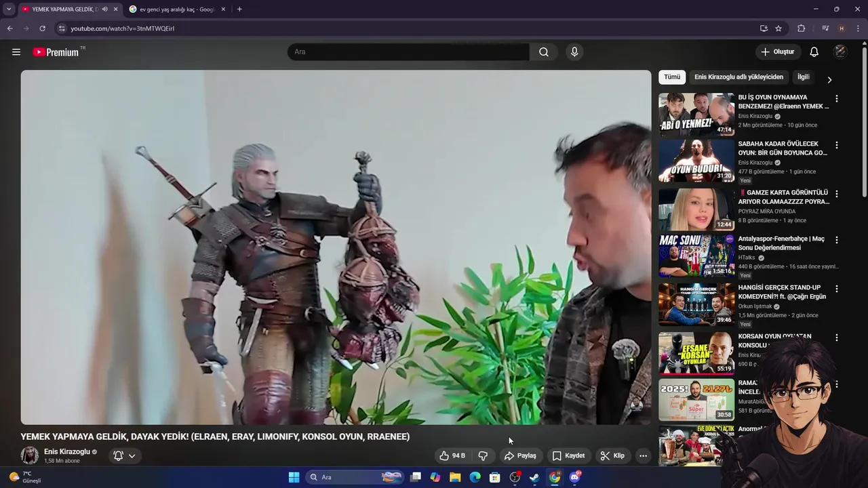The width and height of the screenshot is (868, 488).
Task: Open tab search dropdown arrow
Action: click(9, 9)
